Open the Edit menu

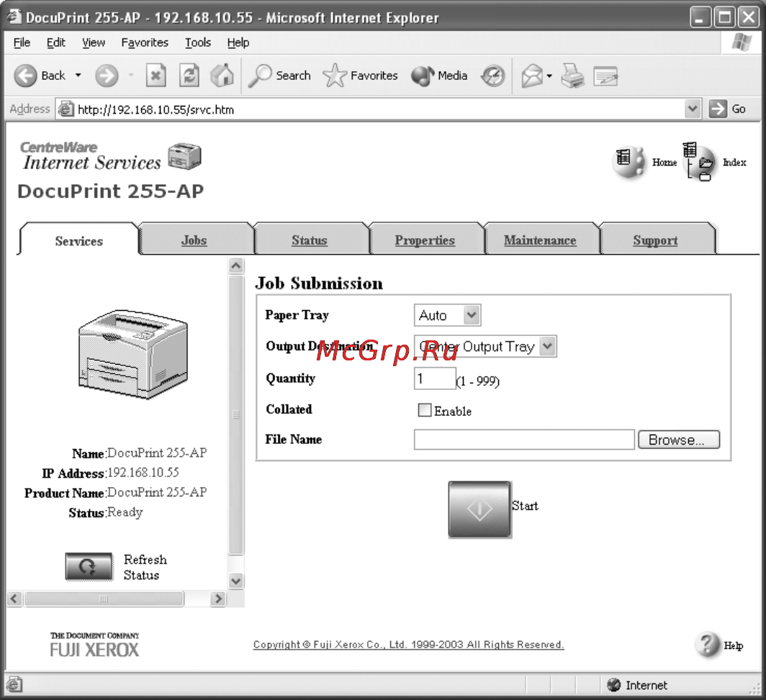[x=55, y=43]
